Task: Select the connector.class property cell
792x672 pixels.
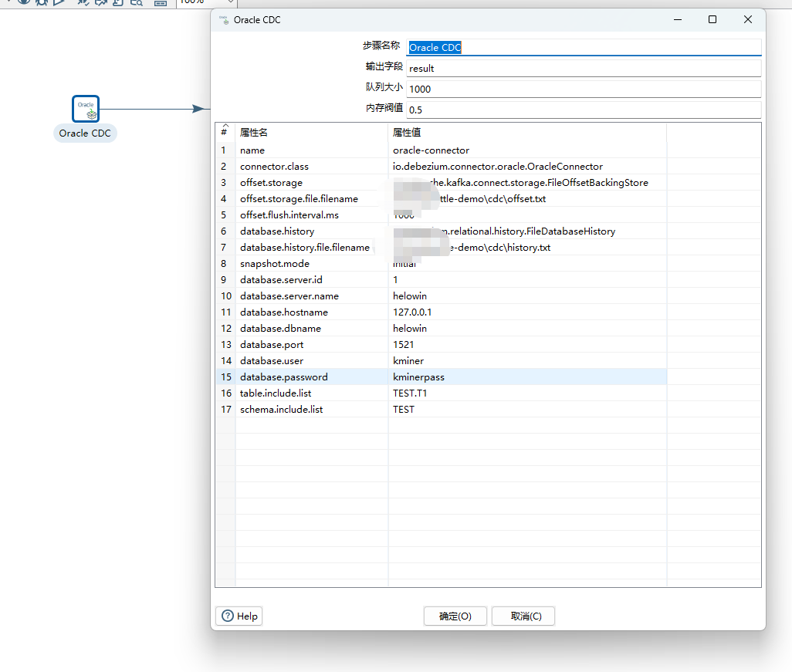Action: point(312,166)
